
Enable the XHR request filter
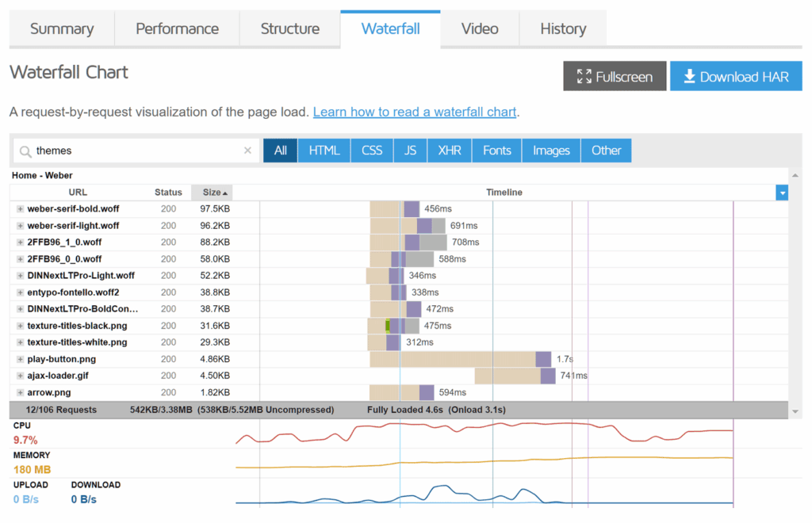coord(449,150)
